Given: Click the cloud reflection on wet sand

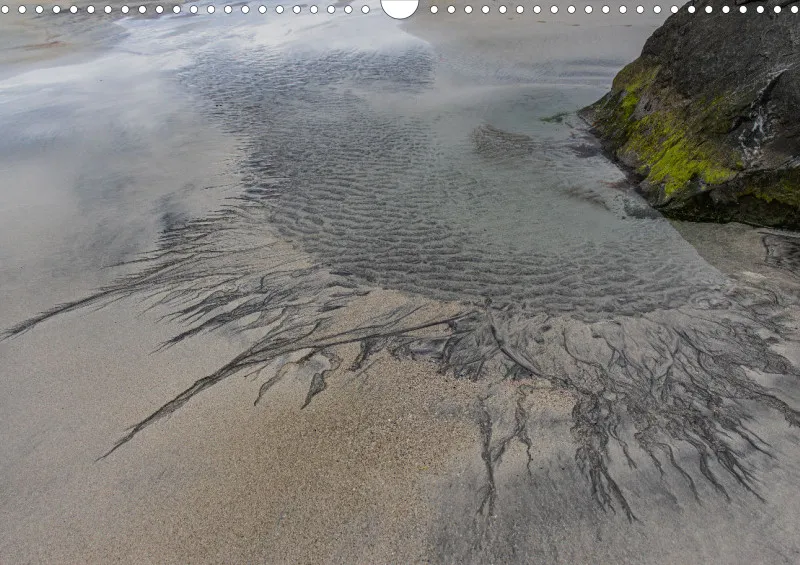Looking at the screenshot, I should (102, 102).
